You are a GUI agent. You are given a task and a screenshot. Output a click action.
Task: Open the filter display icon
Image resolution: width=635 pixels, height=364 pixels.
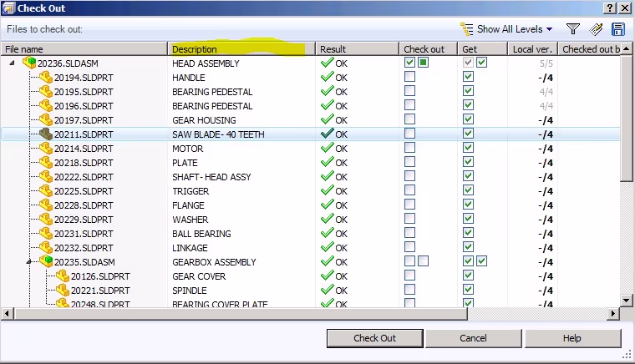[x=573, y=29]
